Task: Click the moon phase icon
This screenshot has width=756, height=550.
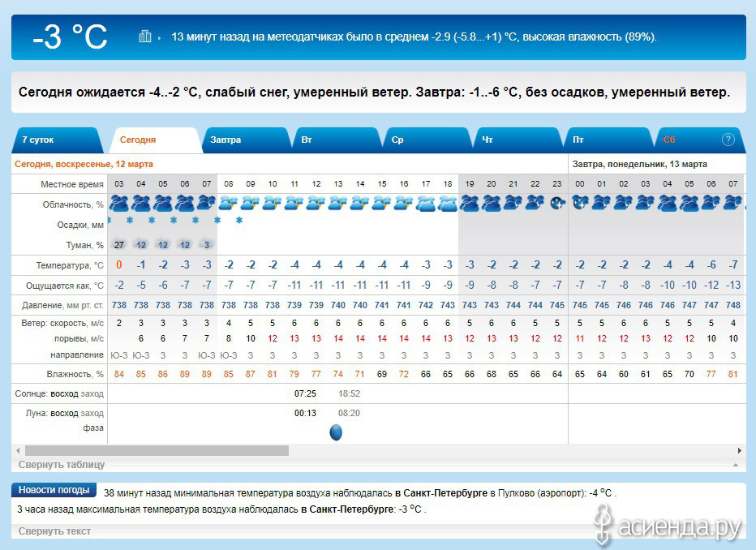Action: pyautogui.click(x=336, y=432)
